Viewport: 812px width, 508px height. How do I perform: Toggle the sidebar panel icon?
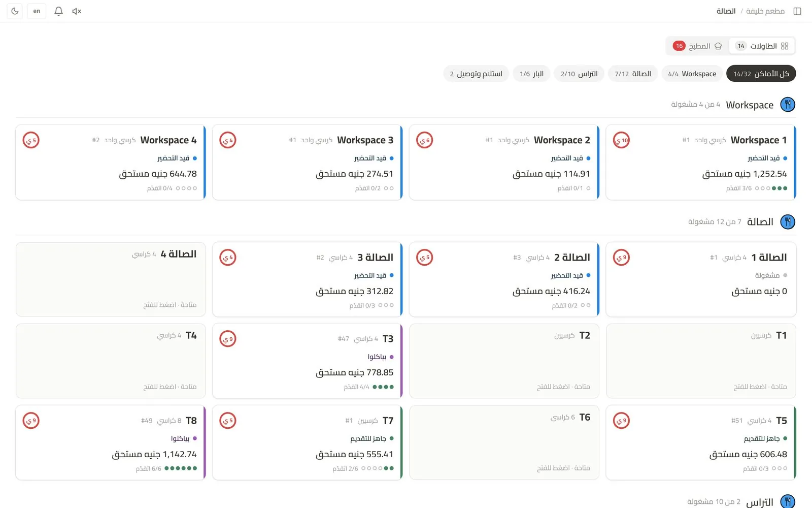coord(797,11)
